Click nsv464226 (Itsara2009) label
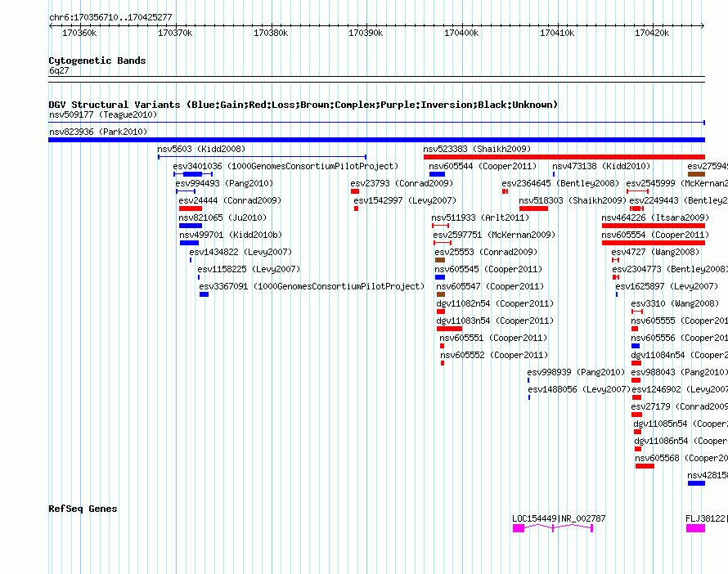The height and width of the screenshot is (574, 728). 655,217
